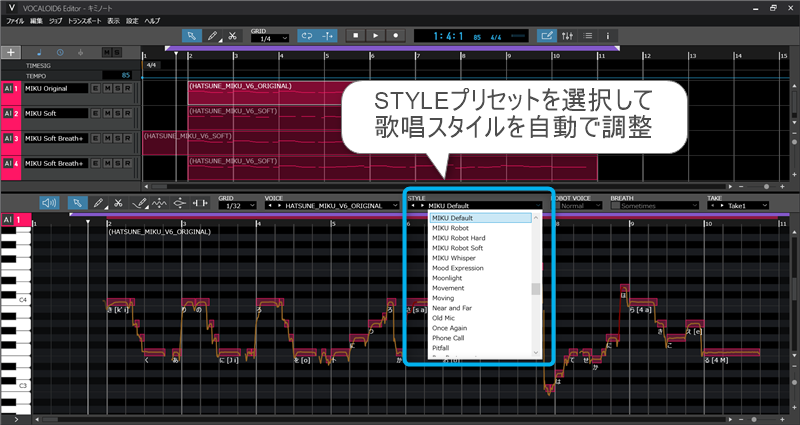Select the scissors tool in piano roll toolbar
The width and height of the screenshot is (800, 425).
(x=118, y=203)
